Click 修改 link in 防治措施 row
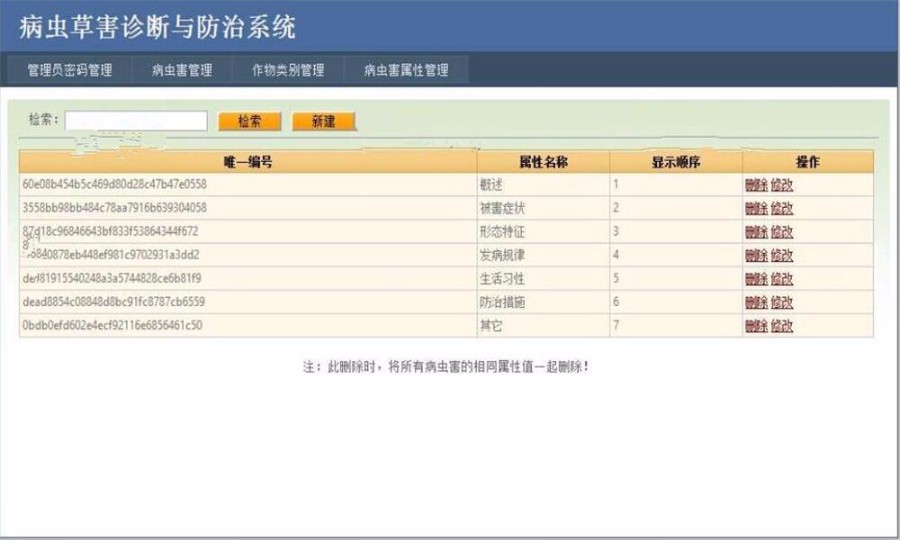 (x=782, y=302)
